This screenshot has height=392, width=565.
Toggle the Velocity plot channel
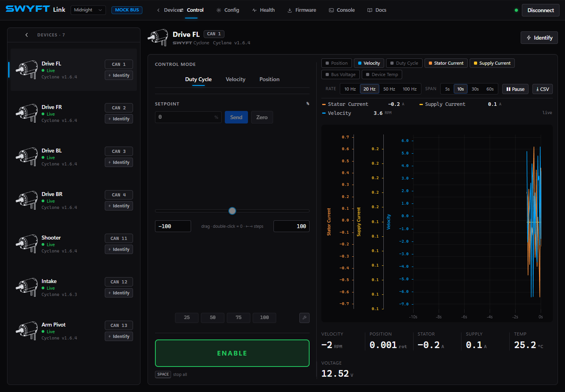[x=369, y=63]
